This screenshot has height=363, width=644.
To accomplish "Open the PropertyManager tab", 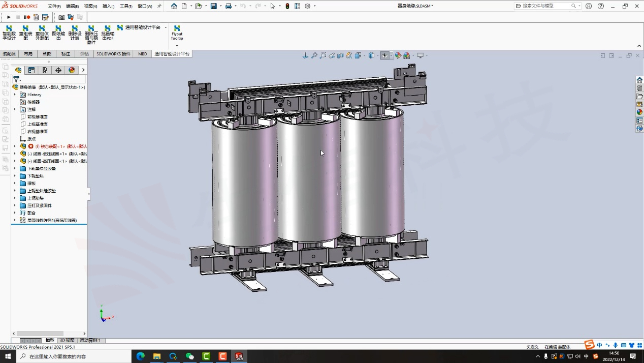I will (31, 70).
